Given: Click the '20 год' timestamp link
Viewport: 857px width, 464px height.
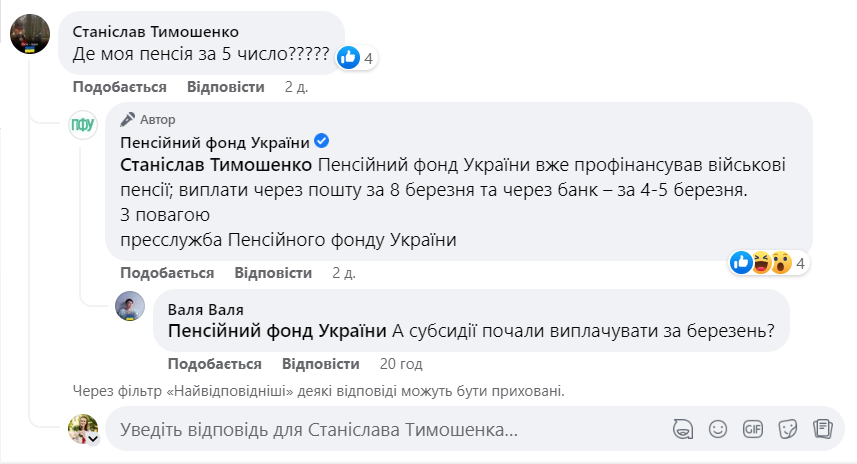Looking at the screenshot, I should 402,364.
